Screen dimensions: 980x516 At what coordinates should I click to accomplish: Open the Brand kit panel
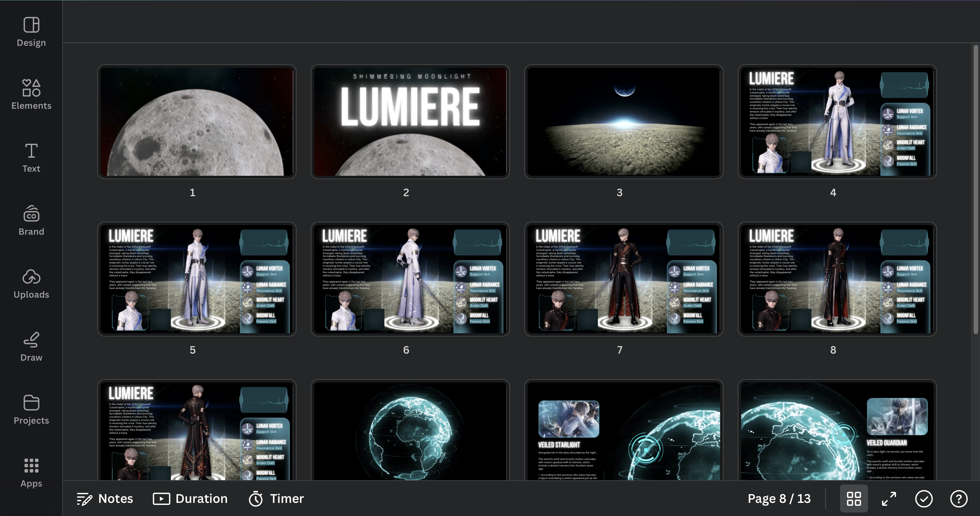pos(31,221)
